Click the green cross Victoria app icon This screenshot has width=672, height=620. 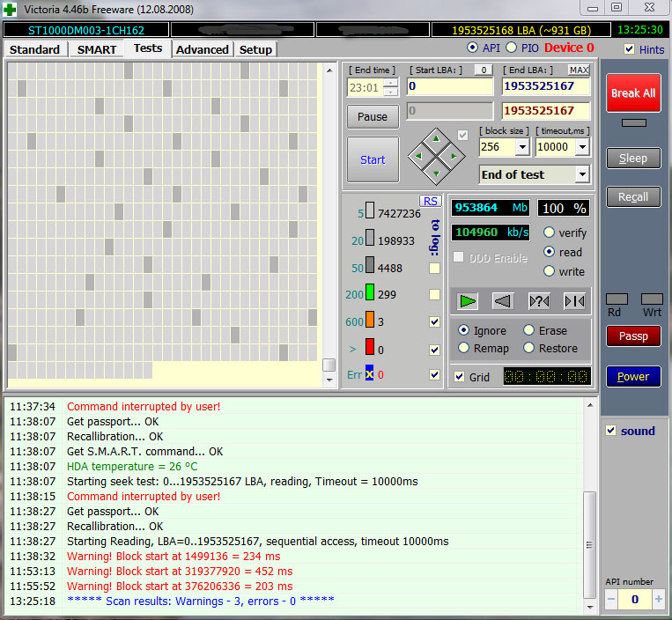pyautogui.click(x=10, y=10)
